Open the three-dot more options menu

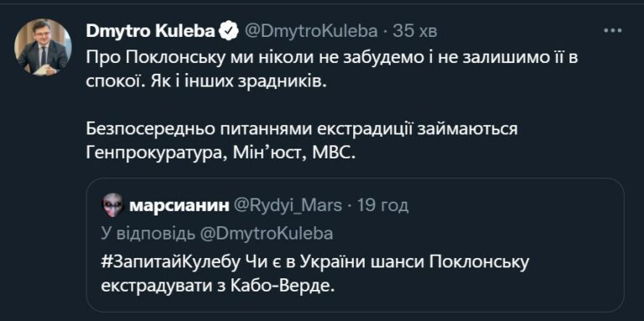[614, 31]
